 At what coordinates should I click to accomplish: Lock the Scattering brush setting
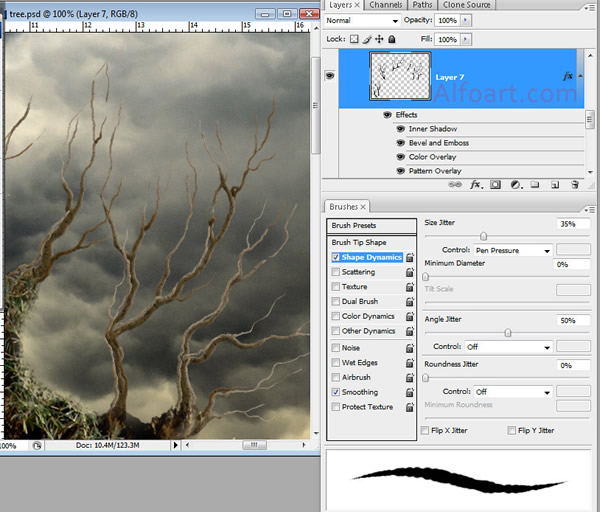[x=410, y=272]
